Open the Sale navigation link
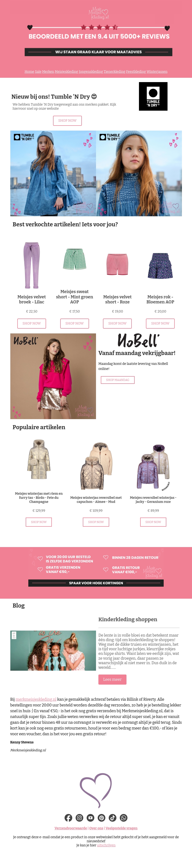 pos(38,72)
